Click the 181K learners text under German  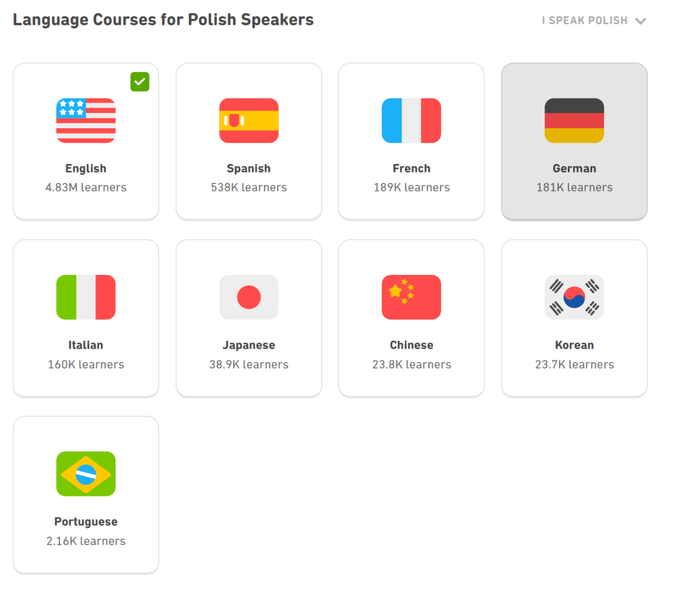click(574, 188)
